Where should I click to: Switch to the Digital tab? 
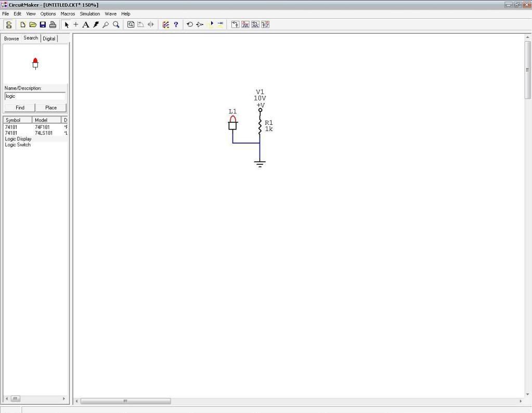(49, 38)
